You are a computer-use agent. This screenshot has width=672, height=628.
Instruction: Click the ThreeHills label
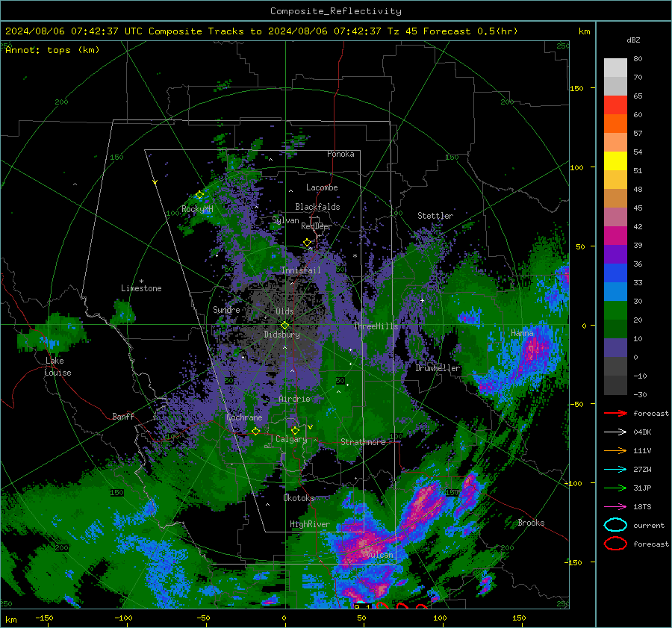376,326
